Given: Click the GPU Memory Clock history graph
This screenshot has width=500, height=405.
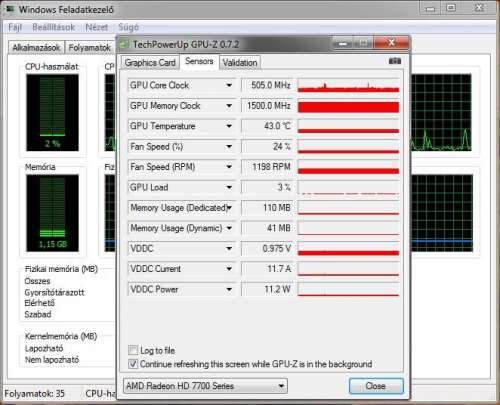Looking at the screenshot, I should point(348,106).
